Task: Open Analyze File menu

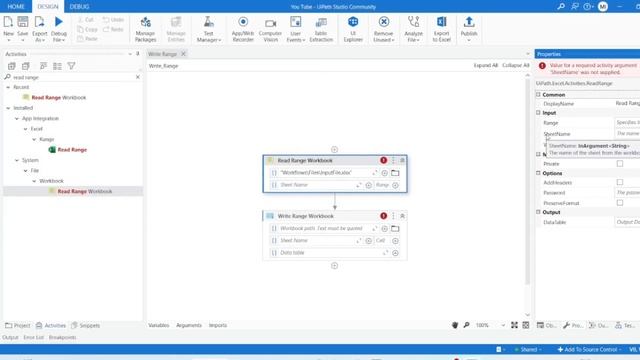Action: (x=413, y=29)
